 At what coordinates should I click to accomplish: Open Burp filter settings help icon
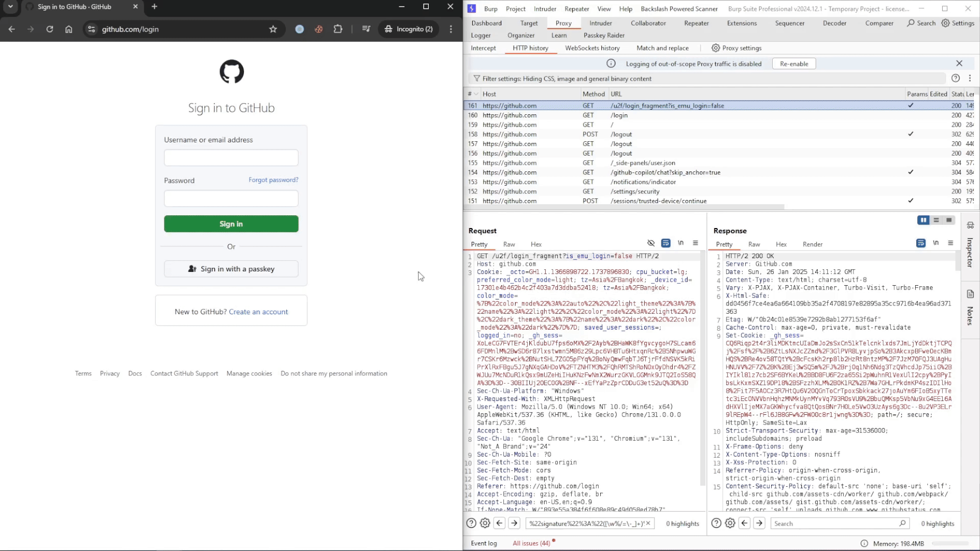955,79
